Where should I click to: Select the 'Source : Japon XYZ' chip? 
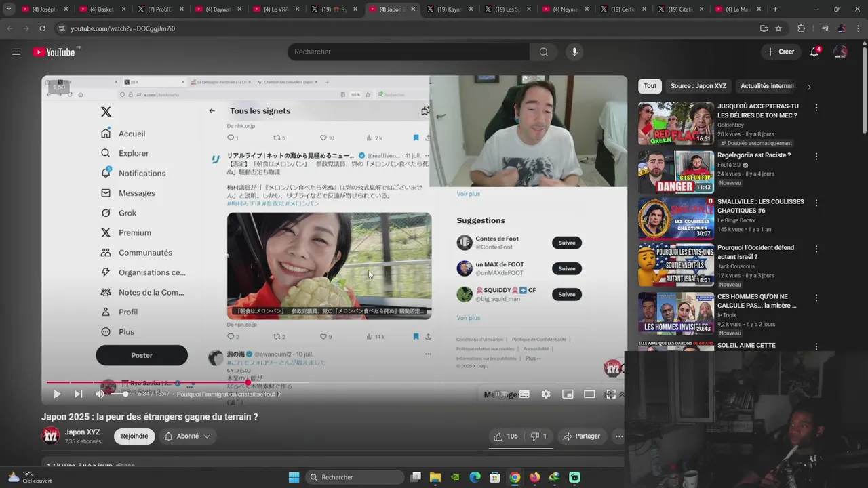pyautogui.click(x=698, y=86)
